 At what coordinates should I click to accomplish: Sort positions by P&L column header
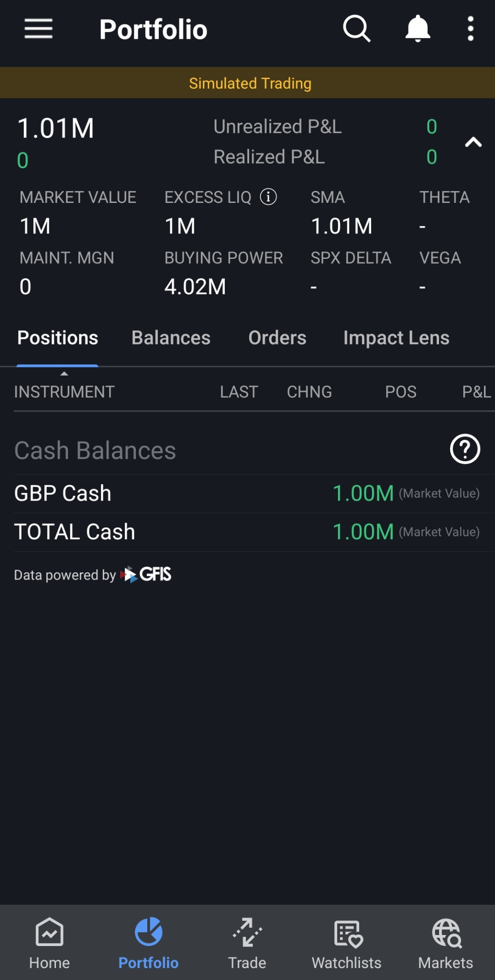(x=476, y=391)
